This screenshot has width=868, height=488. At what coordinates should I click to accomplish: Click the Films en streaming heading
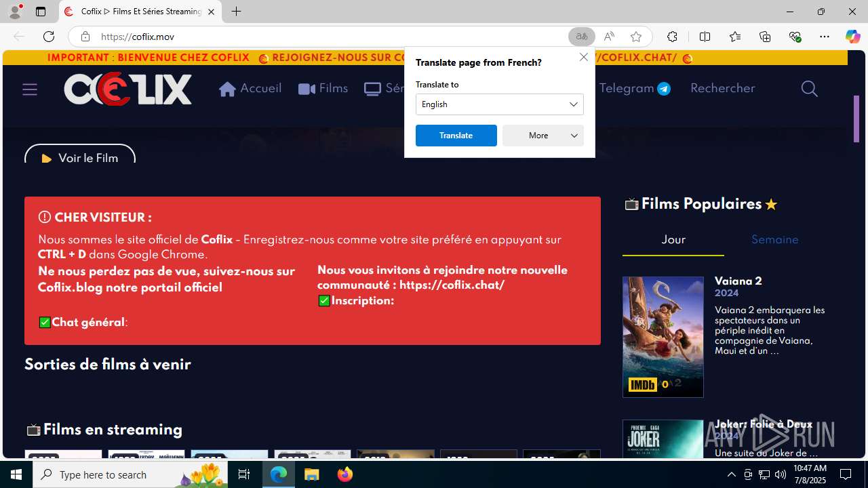(104, 430)
